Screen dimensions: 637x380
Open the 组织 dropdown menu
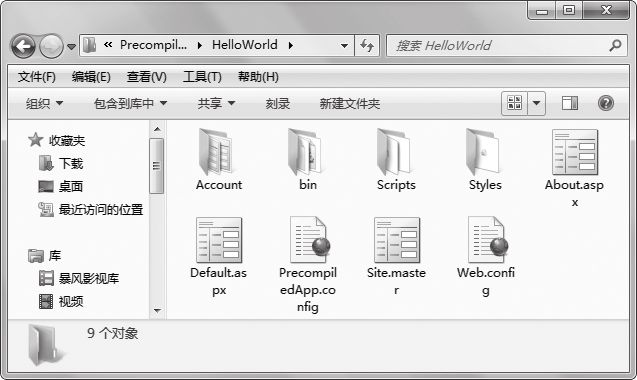coord(44,104)
